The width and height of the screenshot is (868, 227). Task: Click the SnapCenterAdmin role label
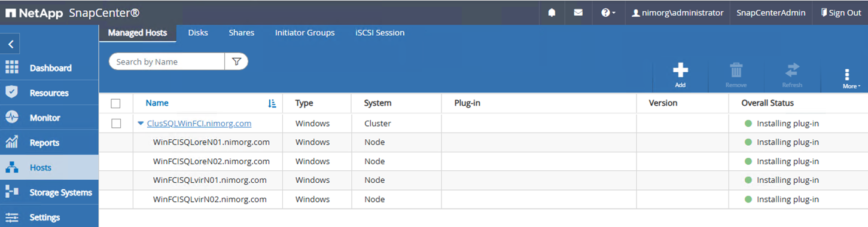pyautogui.click(x=770, y=13)
